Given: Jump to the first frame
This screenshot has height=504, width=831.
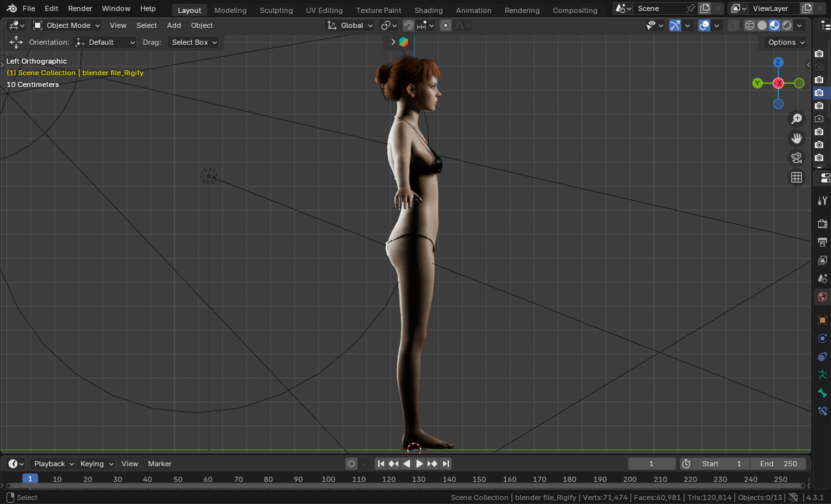Looking at the screenshot, I should point(381,464).
